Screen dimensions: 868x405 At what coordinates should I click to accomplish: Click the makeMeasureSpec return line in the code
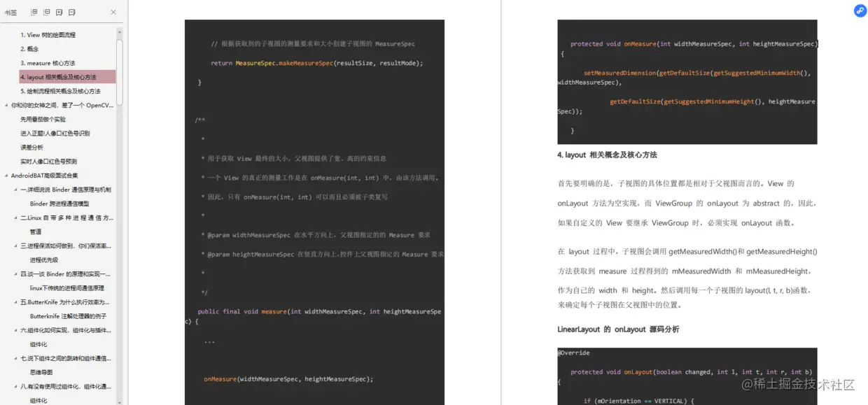coord(317,63)
